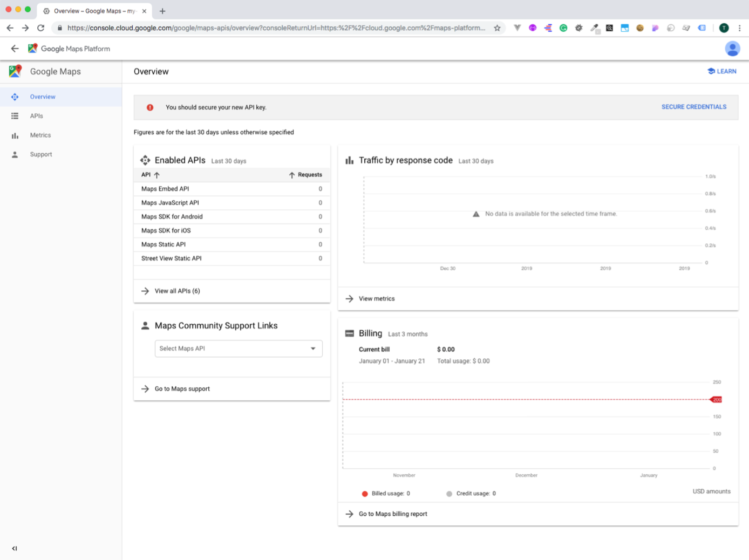Click View metrics link

[377, 299]
